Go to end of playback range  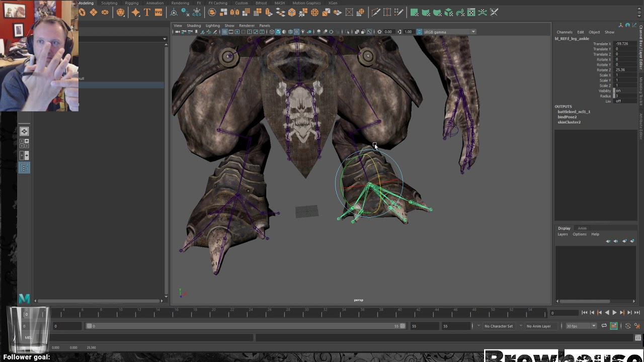637,313
